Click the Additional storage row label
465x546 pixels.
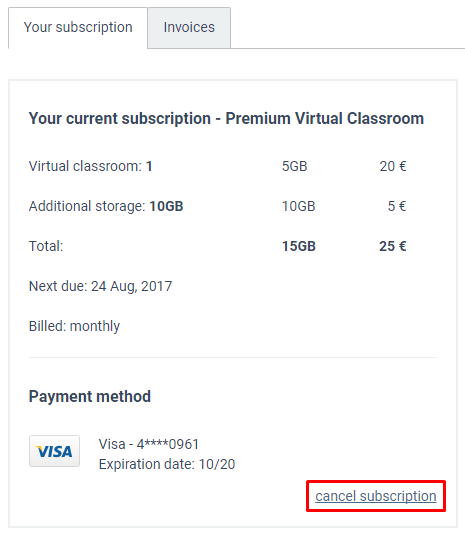click(x=106, y=206)
